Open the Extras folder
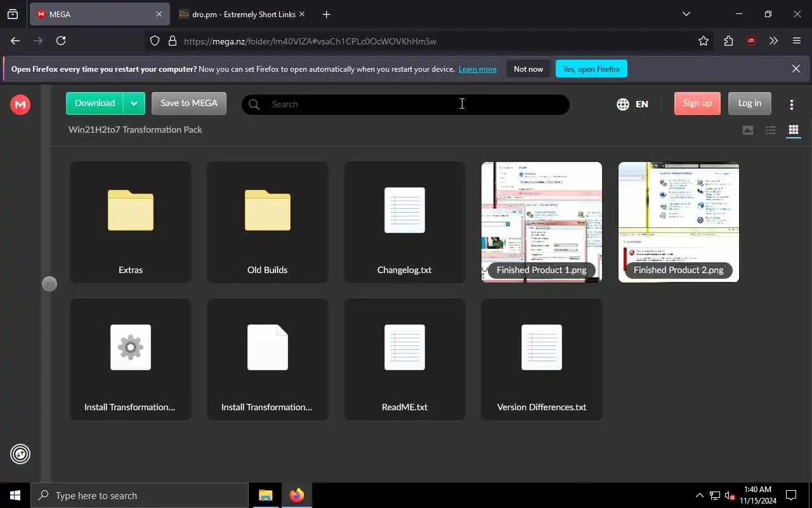812x508 pixels. [131, 222]
